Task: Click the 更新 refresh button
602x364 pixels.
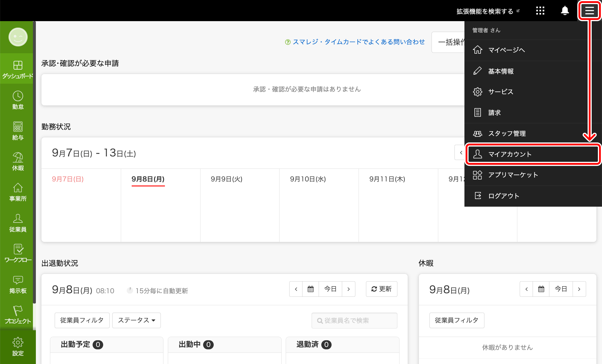Action: tap(381, 289)
